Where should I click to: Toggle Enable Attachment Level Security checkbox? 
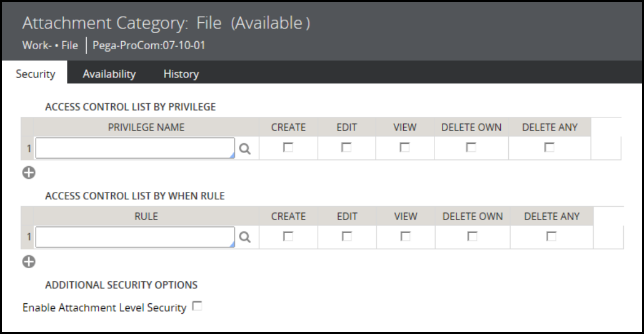[x=197, y=306]
